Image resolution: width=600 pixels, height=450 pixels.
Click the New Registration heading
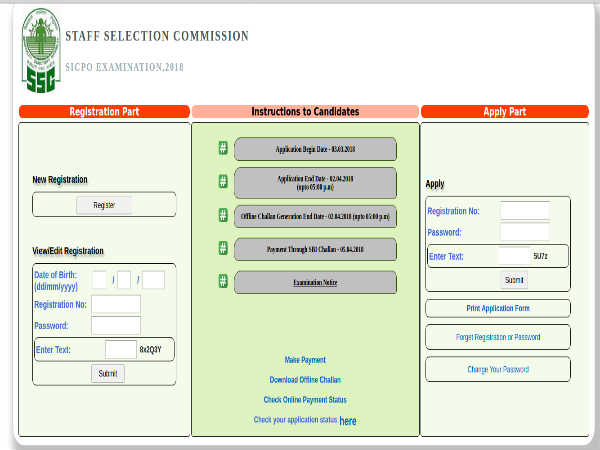tap(60, 179)
